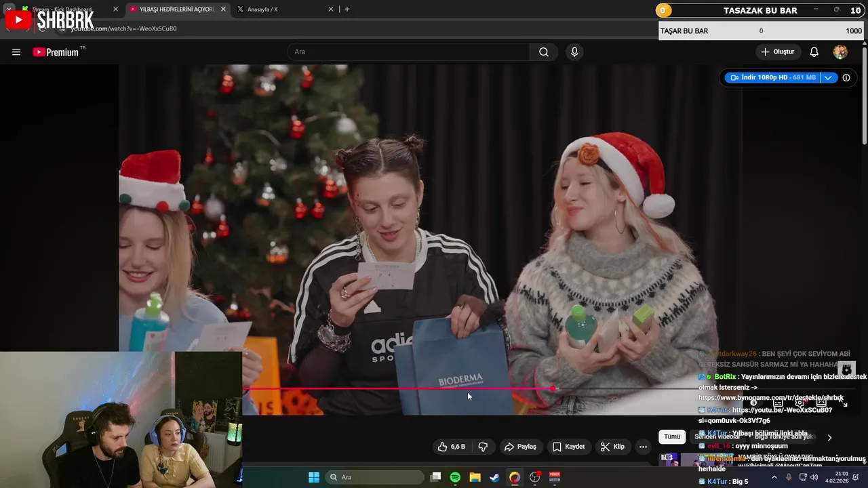Screen dimensions: 868x488
Task: Expand hidden system tray icons chevron
Action: pos(774,477)
